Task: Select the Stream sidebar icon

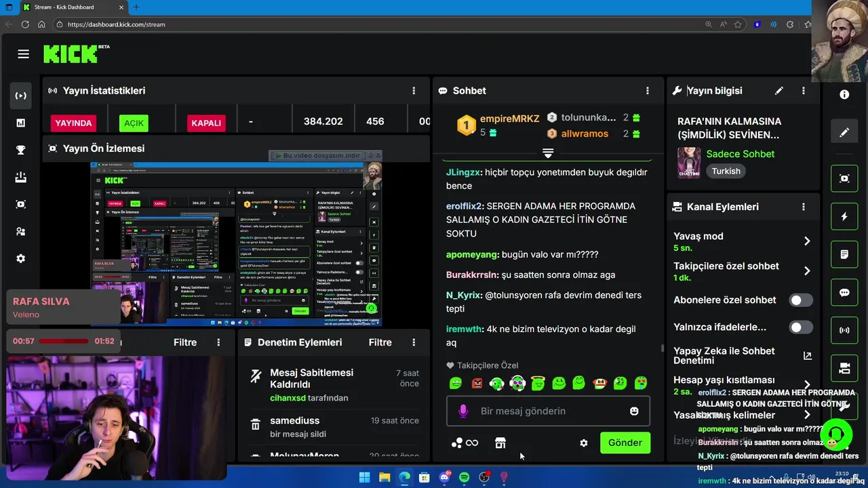Action: click(x=21, y=96)
